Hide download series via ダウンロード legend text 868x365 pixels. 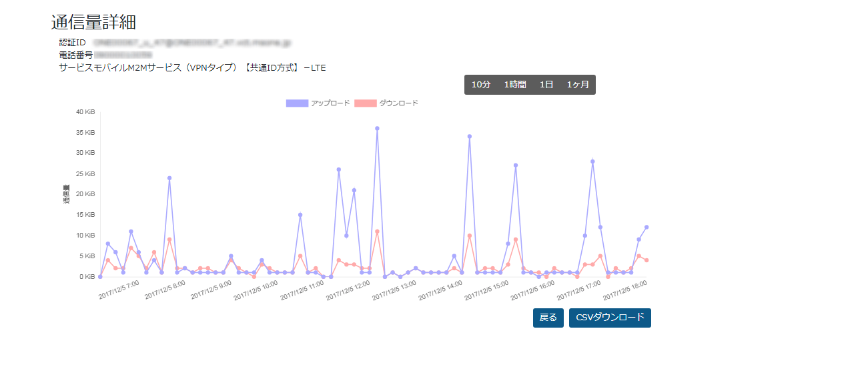point(398,103)
